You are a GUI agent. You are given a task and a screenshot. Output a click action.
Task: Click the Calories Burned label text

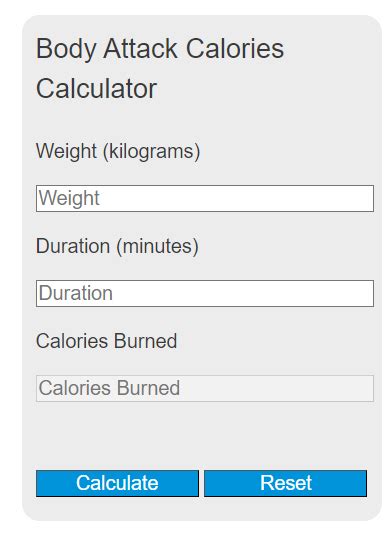pos(106,341)
